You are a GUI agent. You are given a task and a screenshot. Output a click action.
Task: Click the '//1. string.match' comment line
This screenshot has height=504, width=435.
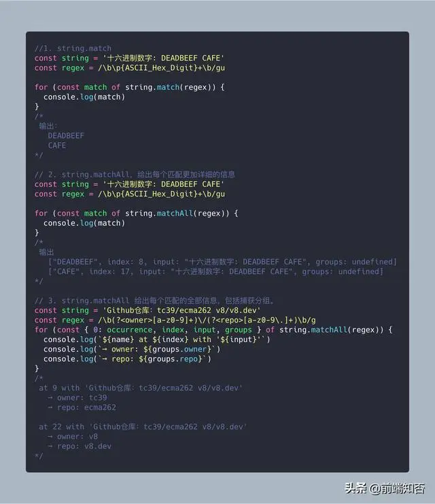73,48
